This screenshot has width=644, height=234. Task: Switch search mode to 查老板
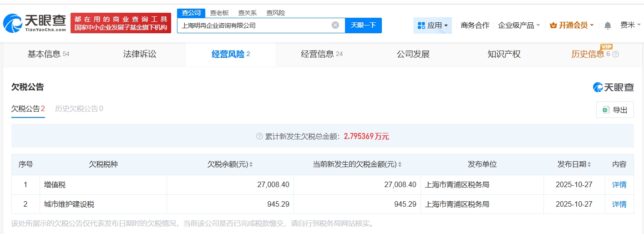click(219, 13)
